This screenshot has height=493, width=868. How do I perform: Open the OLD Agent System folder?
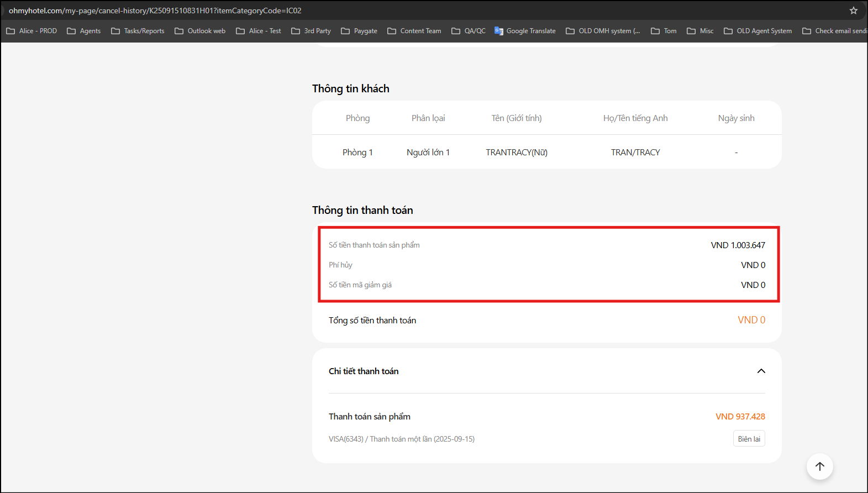point(758,31)
